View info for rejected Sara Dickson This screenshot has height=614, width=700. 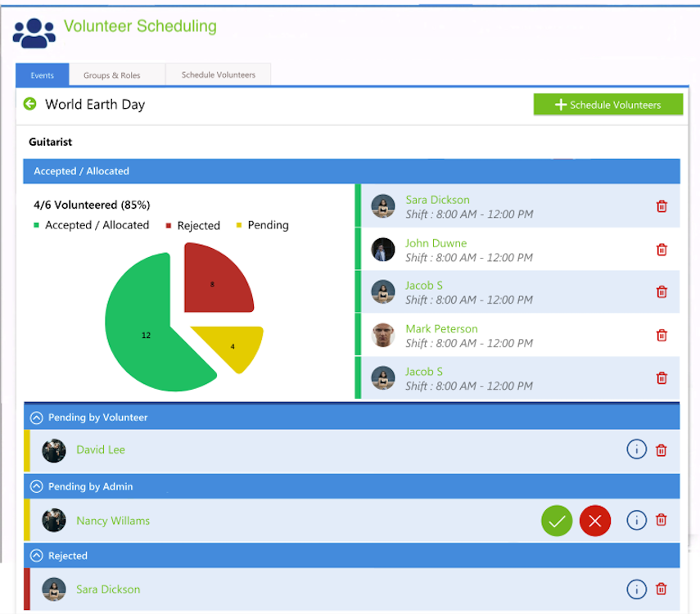(637, 589)
